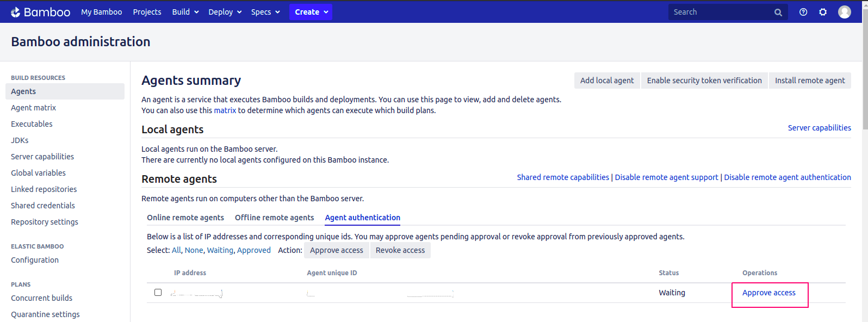Click the IP address column header

190,273
